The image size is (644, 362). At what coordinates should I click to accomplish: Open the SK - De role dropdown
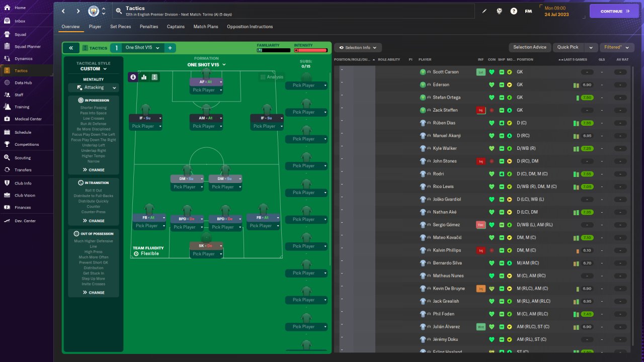(x=206, y=246)
